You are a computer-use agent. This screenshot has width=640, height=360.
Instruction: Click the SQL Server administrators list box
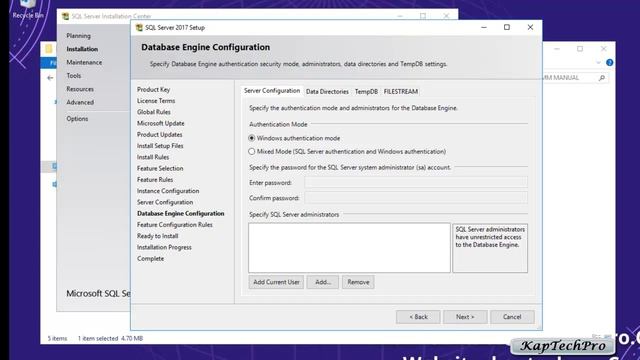point(349,248)
